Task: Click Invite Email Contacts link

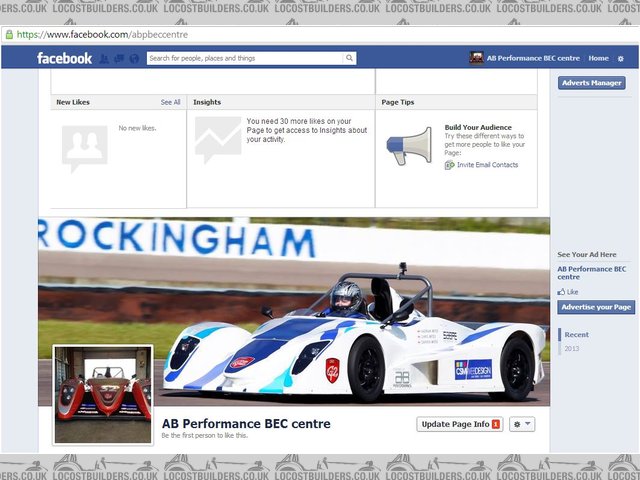Action: click(x=487, y=165)
